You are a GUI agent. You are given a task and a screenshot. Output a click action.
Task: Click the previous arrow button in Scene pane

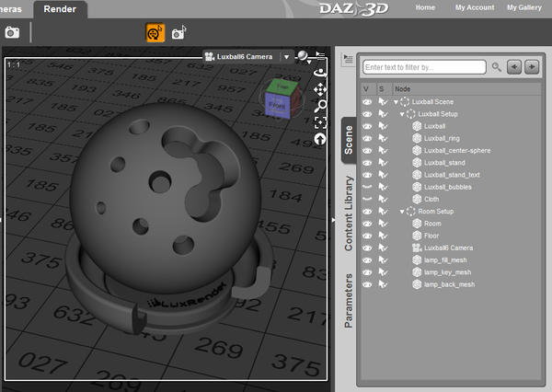point(514,67)
